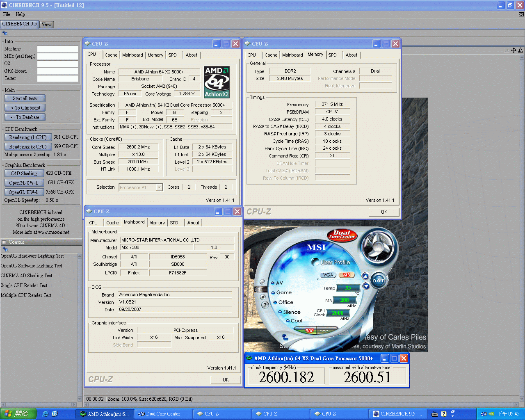Open the Cache tab in the CPU-Z CPU window
Screen dimensions: 525x420
tap(111, 55)
